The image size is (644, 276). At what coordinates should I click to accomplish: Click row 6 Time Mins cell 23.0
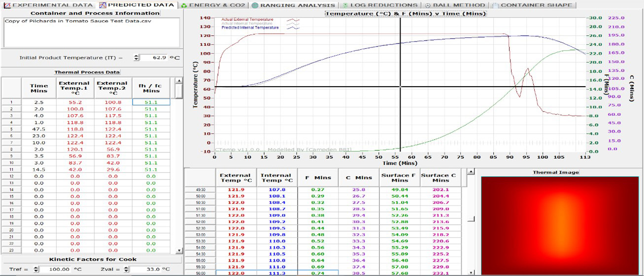tap(39, 136)
